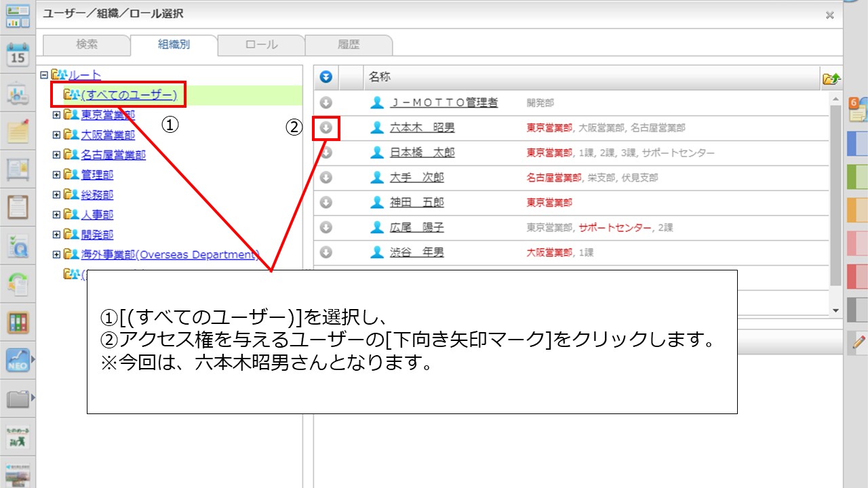The height and width of the screenshot is (488, 868).
Task: Click the blue select-all arrow in header
Action: pos(326,77)
